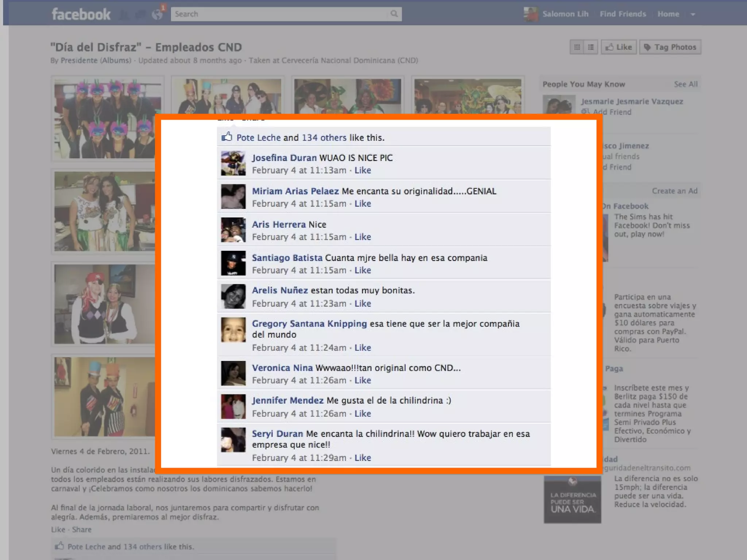Open the messages icon in header

[x=140, y=14]
